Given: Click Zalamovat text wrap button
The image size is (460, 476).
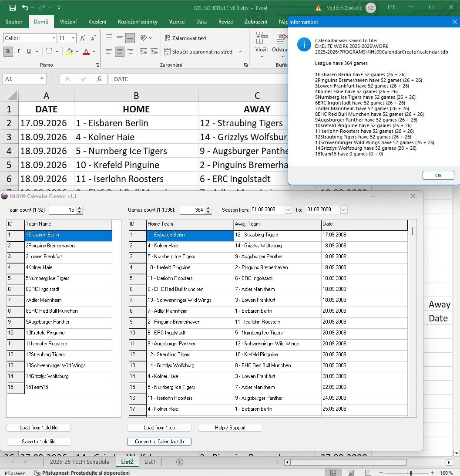Looking at the screenshot, I should click(185, 38).
